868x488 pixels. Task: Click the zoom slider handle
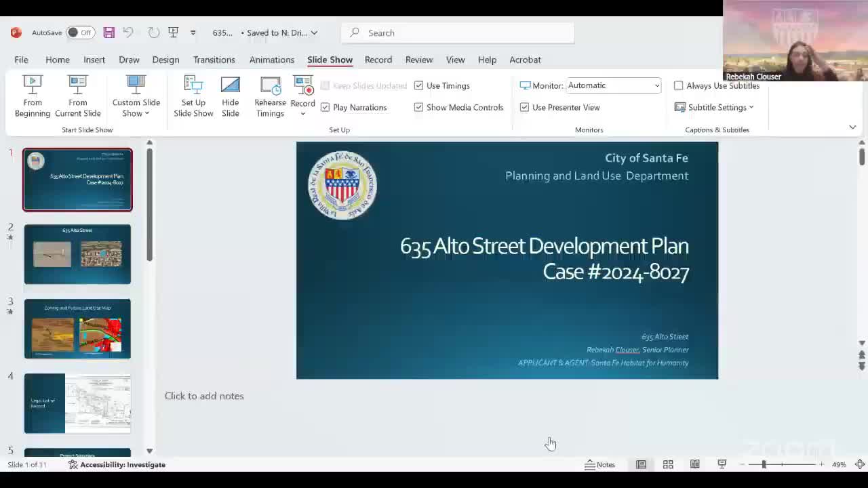point(764,464)
